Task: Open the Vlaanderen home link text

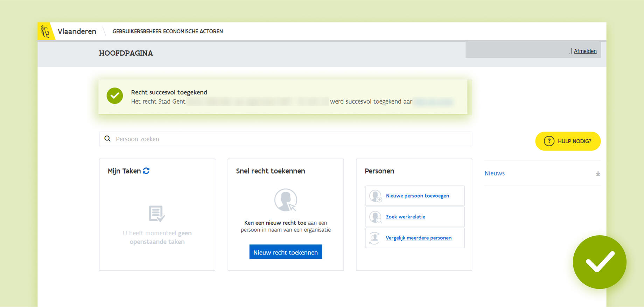Action: pyautogui.click(x=77, y=31)
